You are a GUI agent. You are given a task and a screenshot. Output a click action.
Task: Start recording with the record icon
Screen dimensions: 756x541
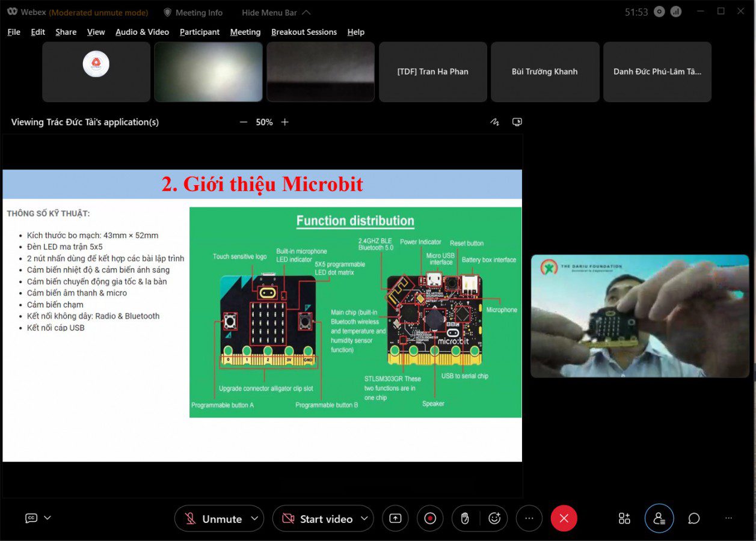[430, 518]
